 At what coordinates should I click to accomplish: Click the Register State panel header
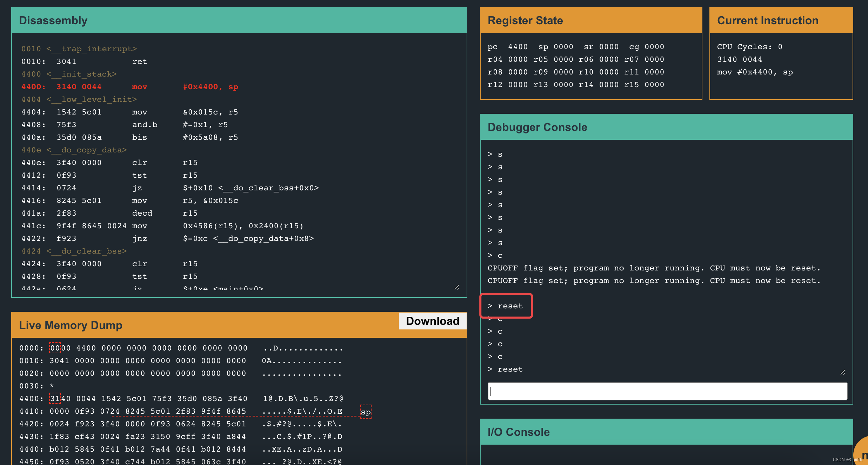coord(591,20)
